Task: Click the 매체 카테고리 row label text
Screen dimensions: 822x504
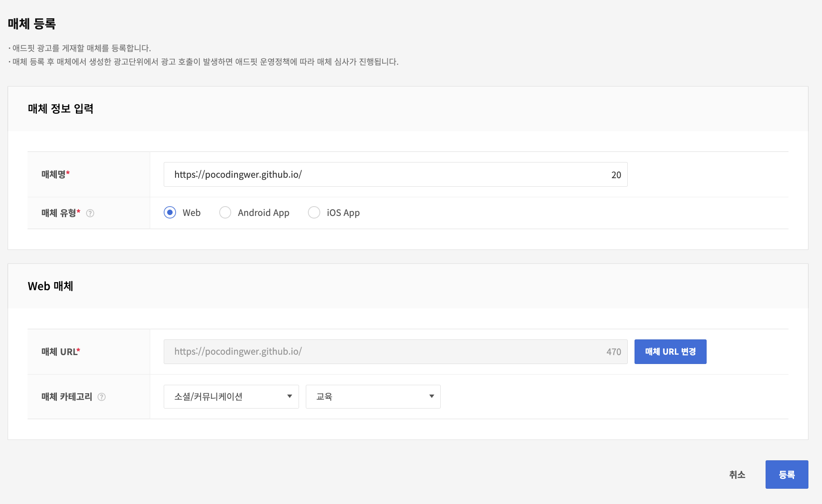Action: pyautogui.click(x=67, y=397)
